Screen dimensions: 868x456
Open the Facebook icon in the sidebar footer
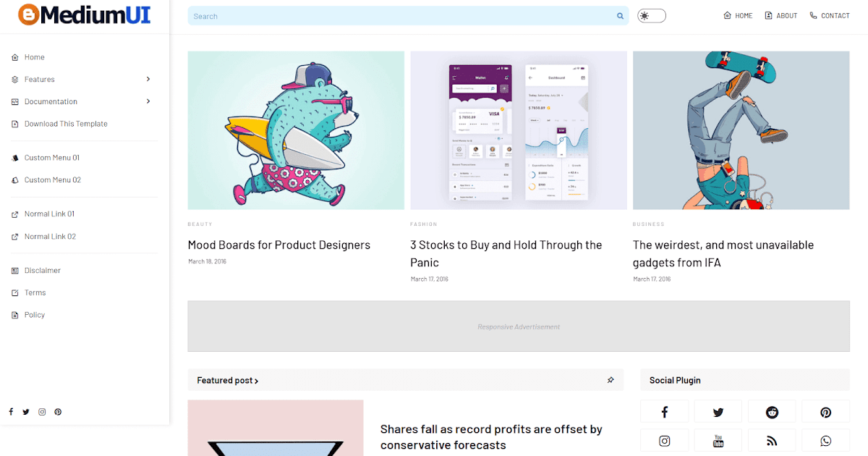tap(10, 411)
